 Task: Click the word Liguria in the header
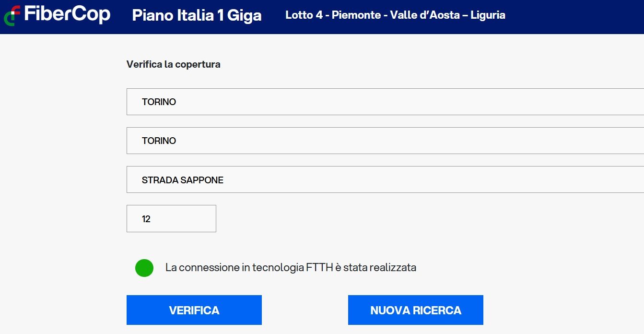(x=488, y=15)
